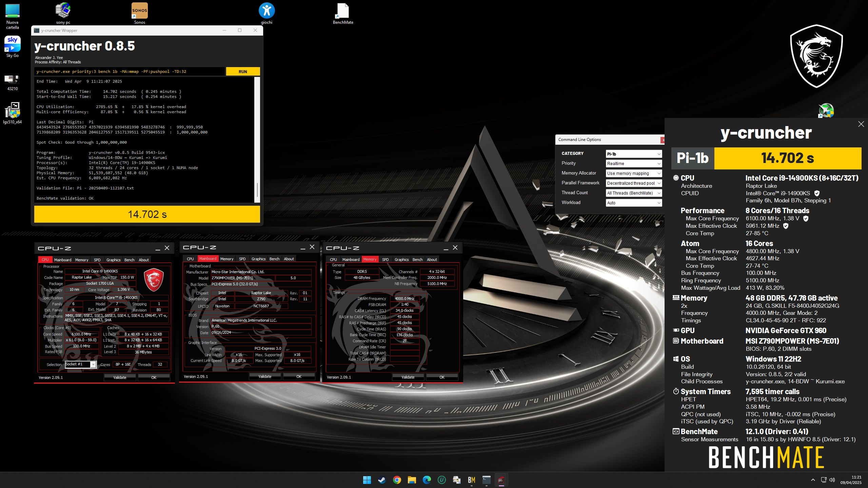Open SPD tab in left CPU-Z window
This screenshot has height=488, width=868.
[x=97, y=260]
